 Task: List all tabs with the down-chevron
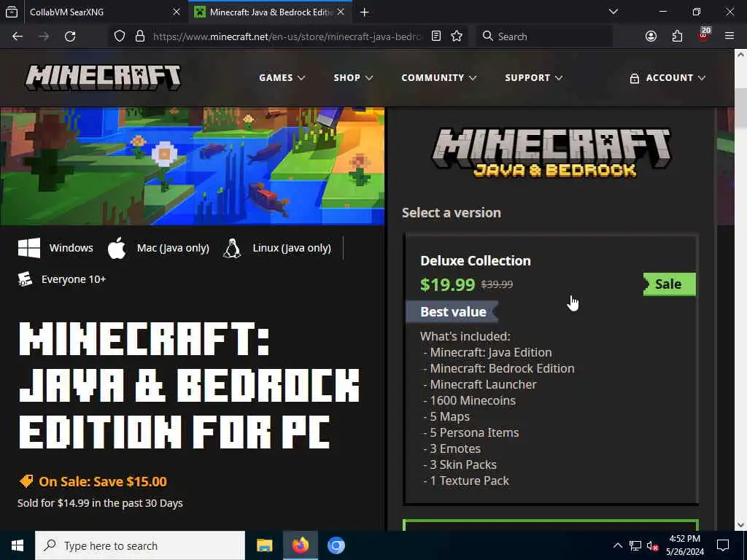pyautogui.click(x=614, y=12)
